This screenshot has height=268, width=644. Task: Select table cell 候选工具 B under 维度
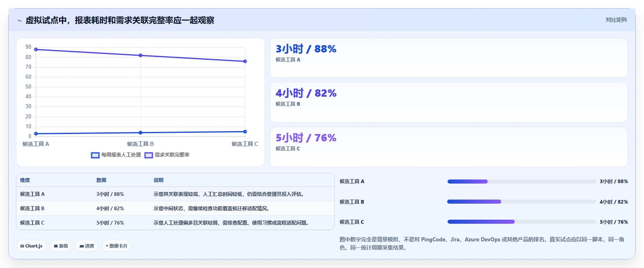(32, 209)
